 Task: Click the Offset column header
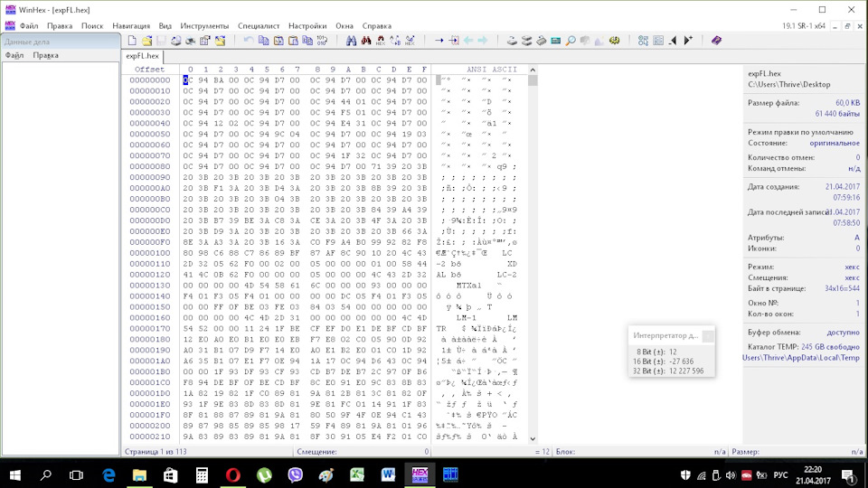(x=149, y=70)
